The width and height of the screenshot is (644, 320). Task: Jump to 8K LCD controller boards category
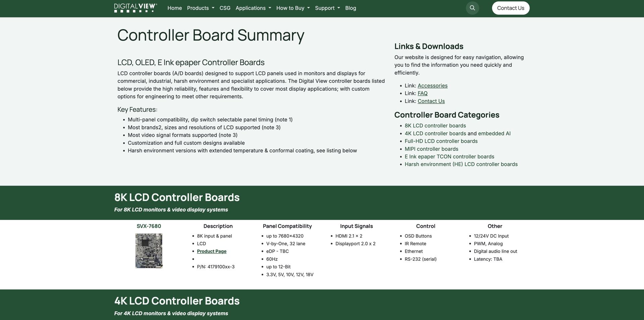click(435, 126)
